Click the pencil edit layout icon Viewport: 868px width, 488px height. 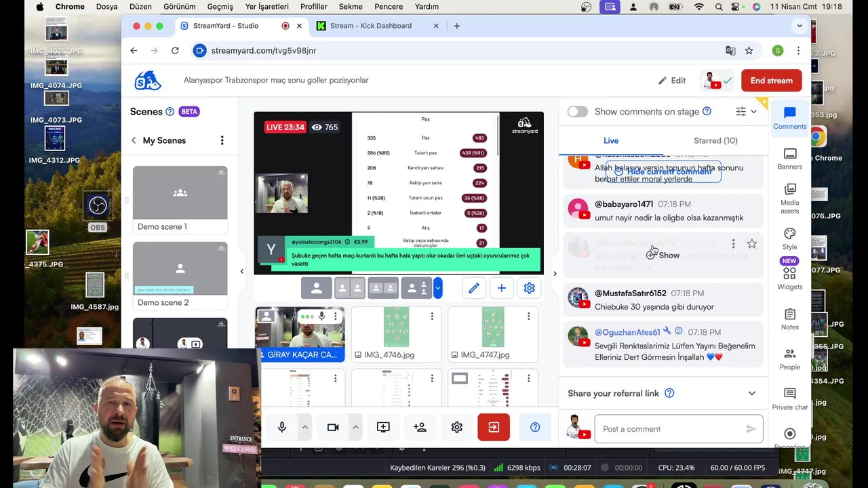tap(474, 288)
